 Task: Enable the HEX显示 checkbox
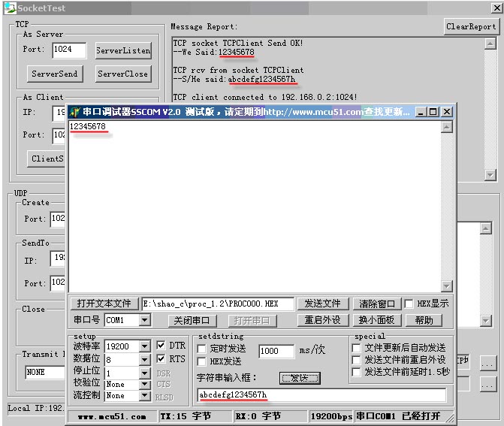(409, 304)
